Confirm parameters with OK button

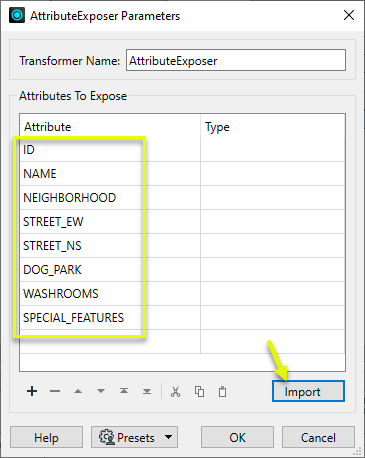coord(237,437)
